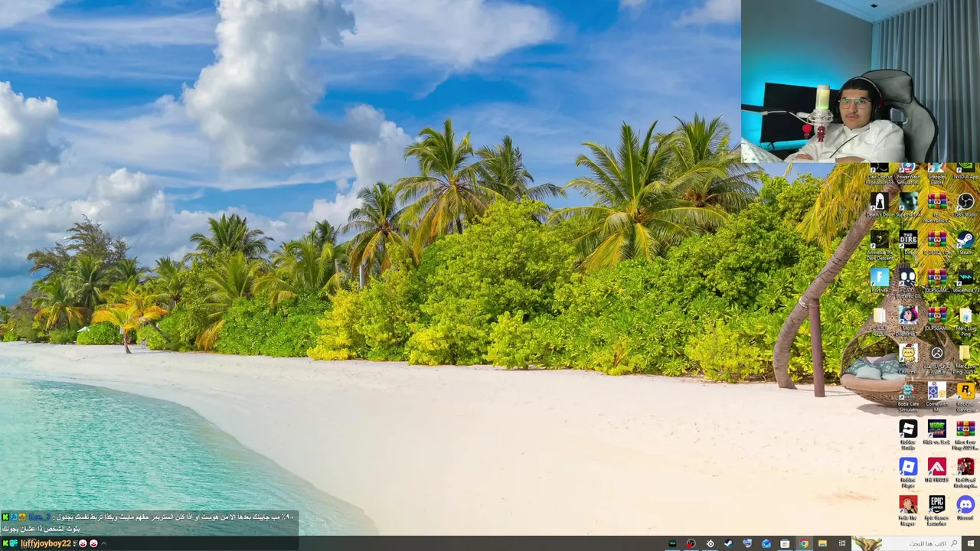
Task: Click the streamer webcam overlay
Action: click(861, 81)
